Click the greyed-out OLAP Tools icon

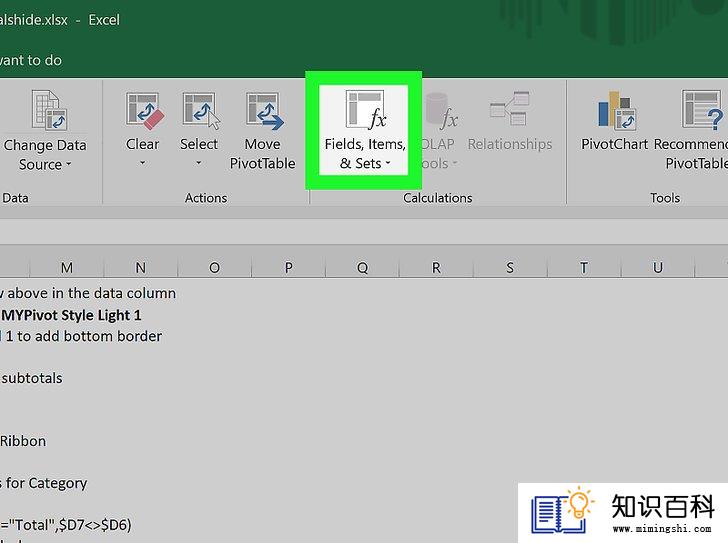point(440,111)
